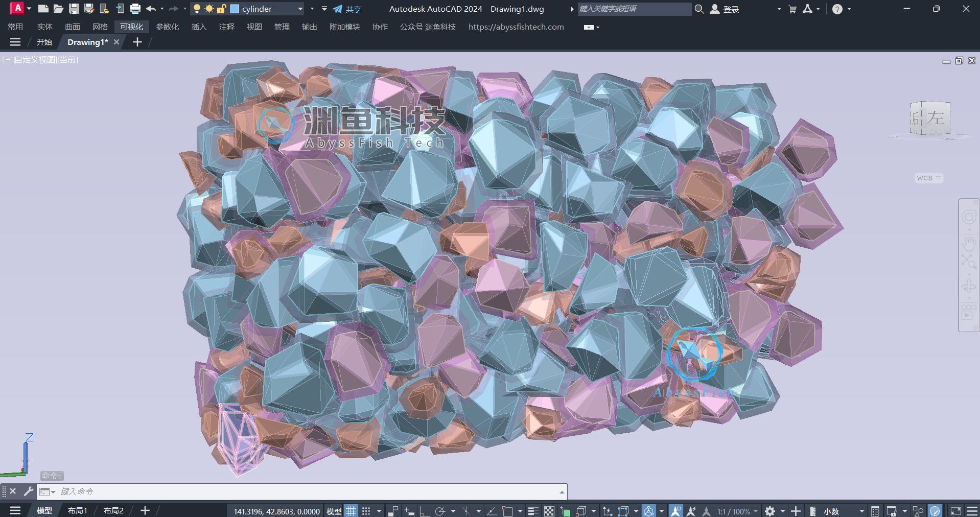Click the wrench customize icon in command line
Image resolution: width=980 pixels, height=517 pixels.
click(29, 491)
